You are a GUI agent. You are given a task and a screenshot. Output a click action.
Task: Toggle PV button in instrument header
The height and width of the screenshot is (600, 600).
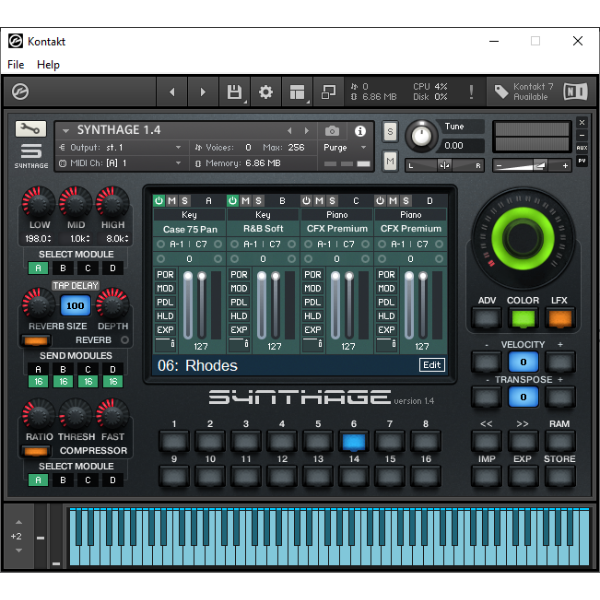pos(582,161)
